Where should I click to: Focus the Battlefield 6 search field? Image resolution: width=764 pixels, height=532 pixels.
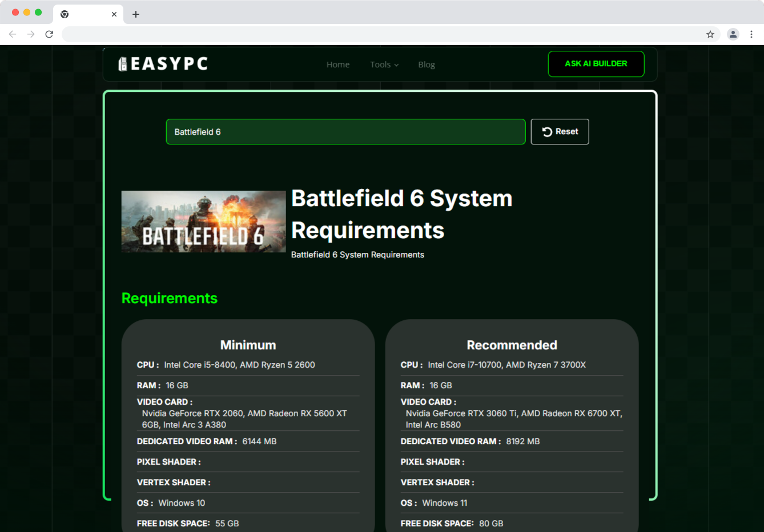coord(345,132)
